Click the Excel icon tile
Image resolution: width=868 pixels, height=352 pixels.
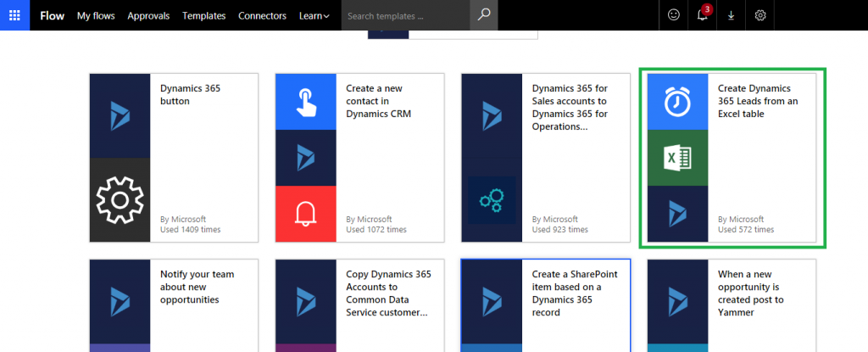pos(677,158)
